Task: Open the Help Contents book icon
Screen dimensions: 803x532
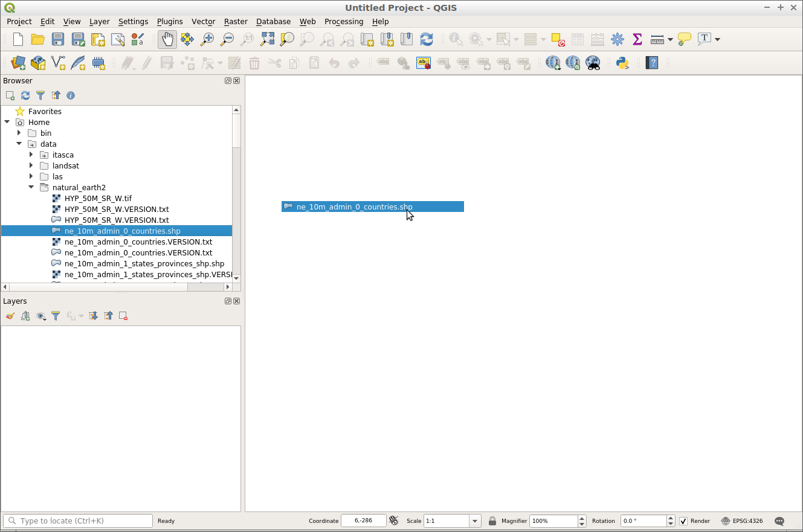Action: 652,63
